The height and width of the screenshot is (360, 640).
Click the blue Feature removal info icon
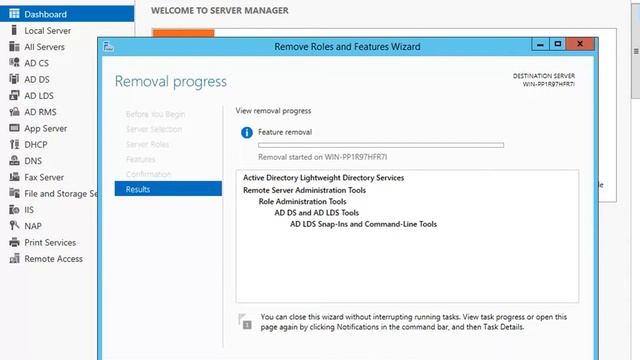[x=247, y=132]
